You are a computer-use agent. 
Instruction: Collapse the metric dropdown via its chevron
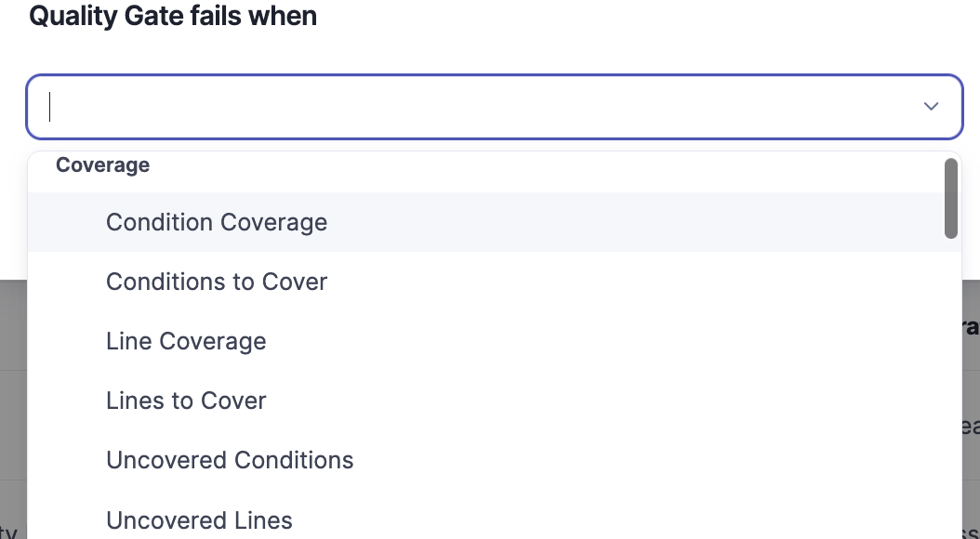[x=931, y=107]
